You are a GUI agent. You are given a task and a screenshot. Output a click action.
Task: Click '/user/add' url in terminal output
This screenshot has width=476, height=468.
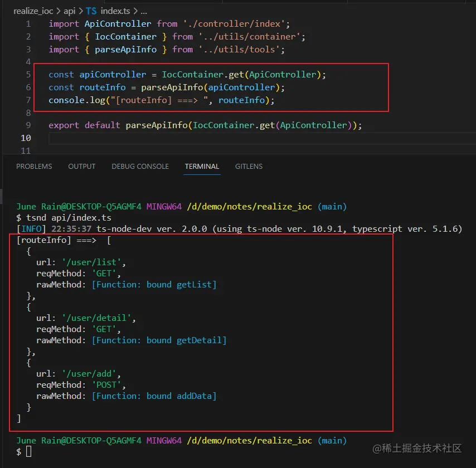pyautogui.click(x=89, y=374)
